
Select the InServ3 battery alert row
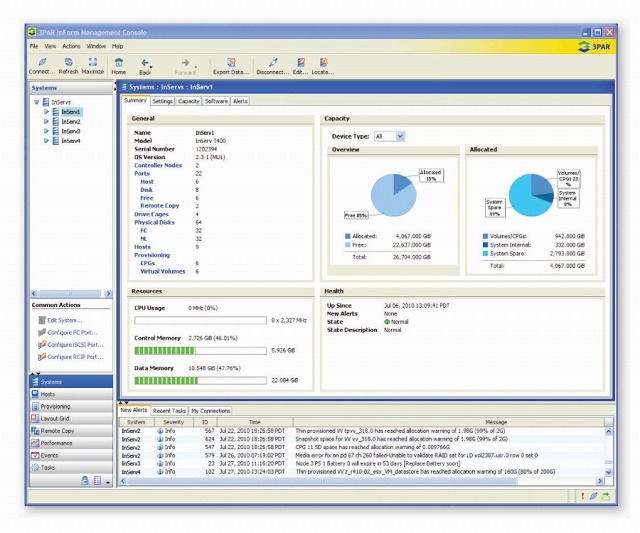[362, 464]
